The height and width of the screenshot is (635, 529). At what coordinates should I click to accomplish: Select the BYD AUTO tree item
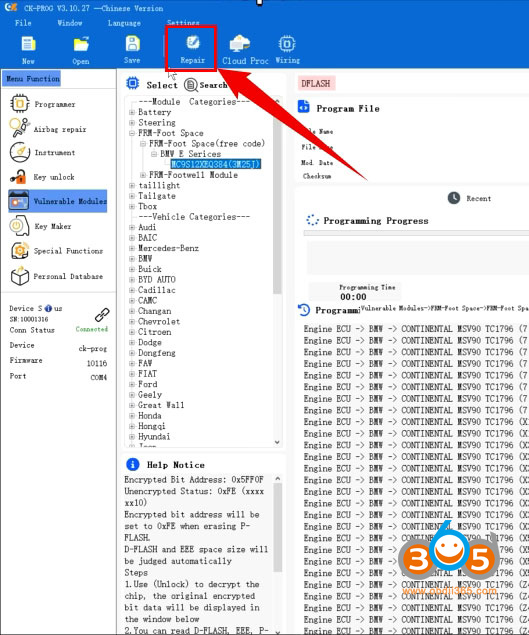[x=157, y=279]
